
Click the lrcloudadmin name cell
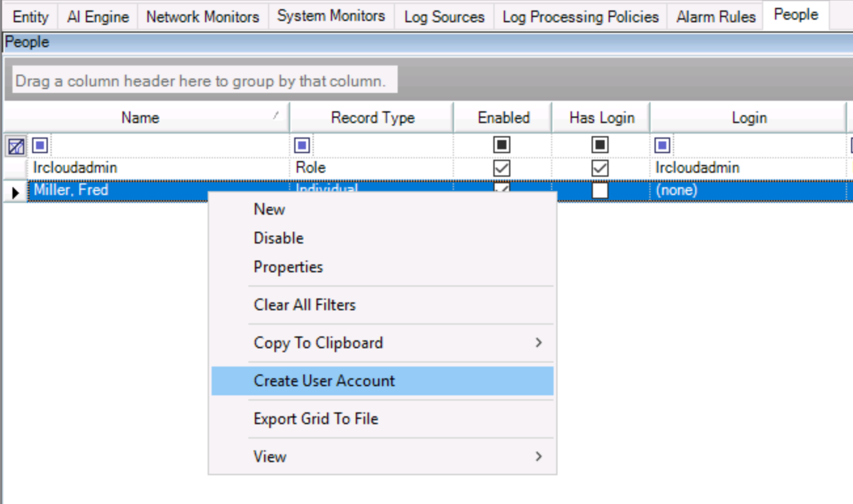tap(75, 168)
